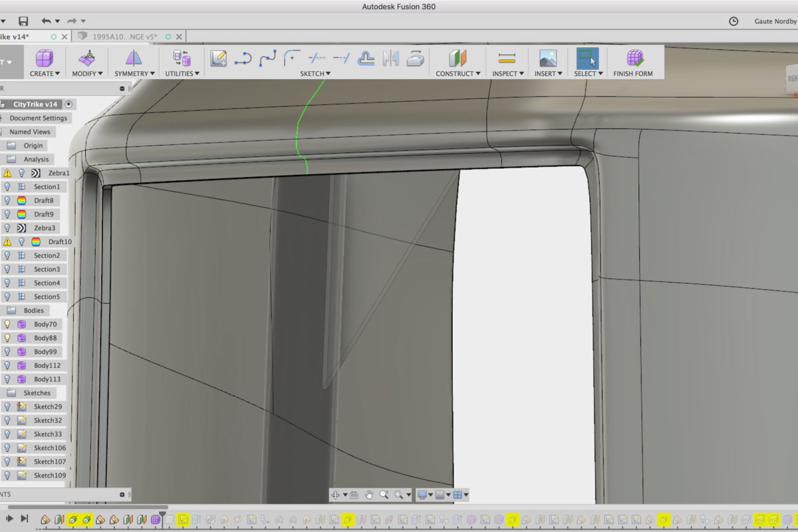Click Play in the timeline controls
The height and width of the screenshot is (532, 798).
point(10,519)
